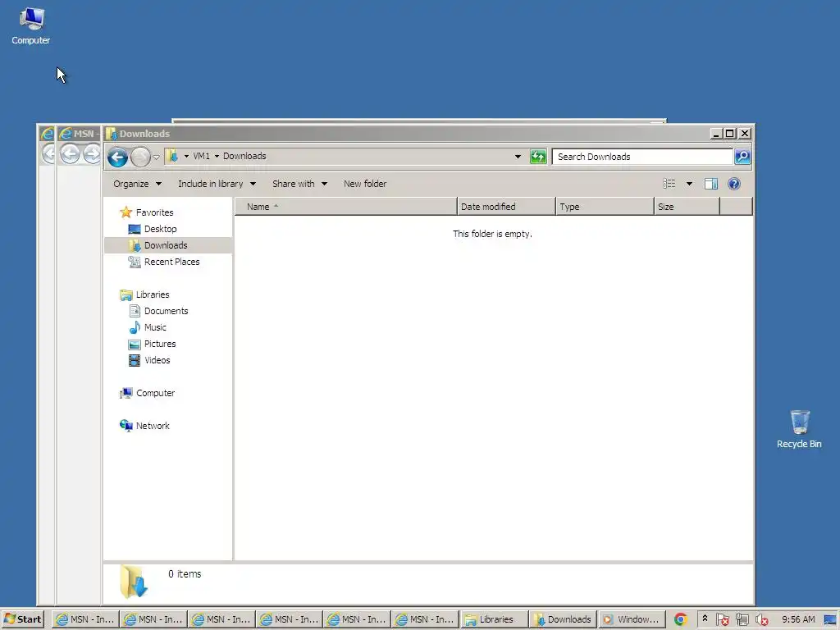Click Action Center flag tray icon
Screen dimensions: 840x630
722,620
